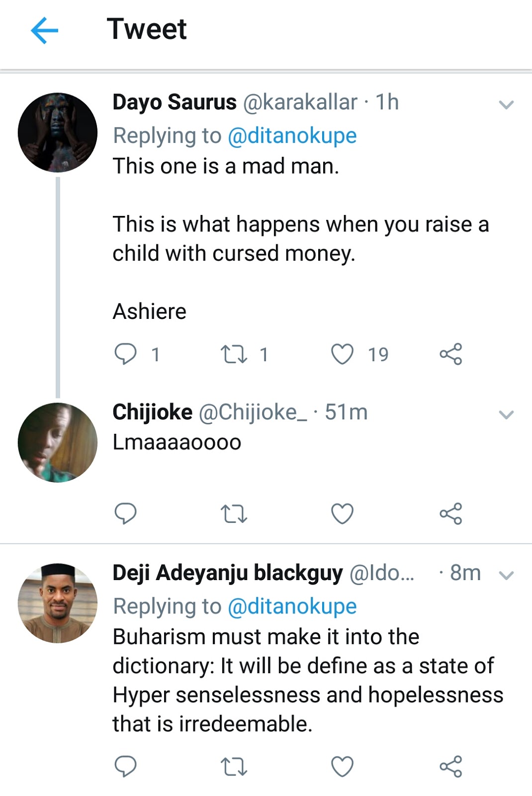Open options chevron on Dayo Saurus's tweet
The image size is (532, 796).
(506, 104)
